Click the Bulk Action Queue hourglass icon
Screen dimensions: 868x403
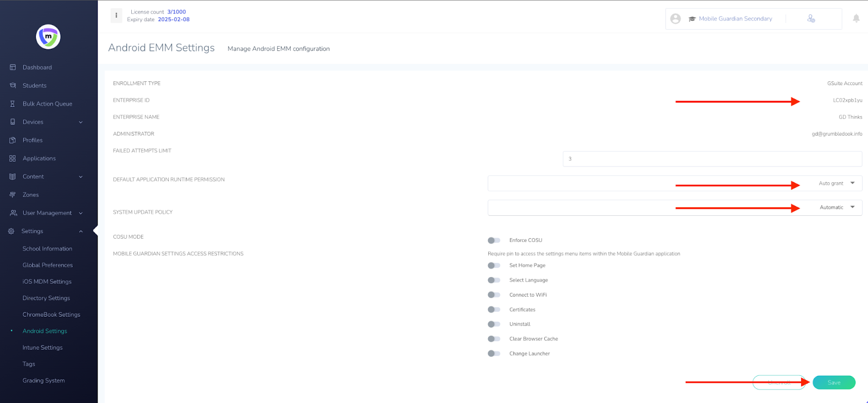(x=12, y=104)
